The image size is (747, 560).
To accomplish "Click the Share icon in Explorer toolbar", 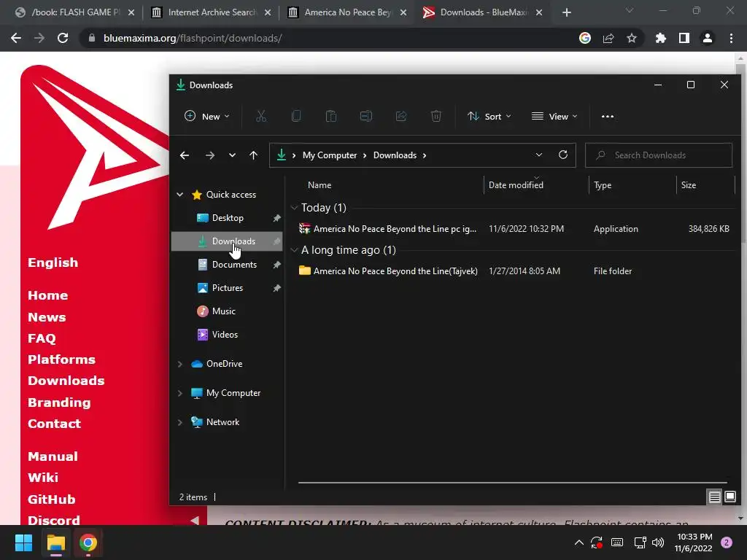I will tap(401, 116).
